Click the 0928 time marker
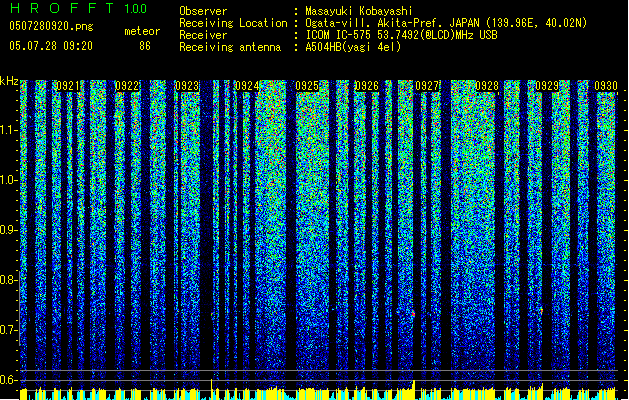 (x=487, y=86)
